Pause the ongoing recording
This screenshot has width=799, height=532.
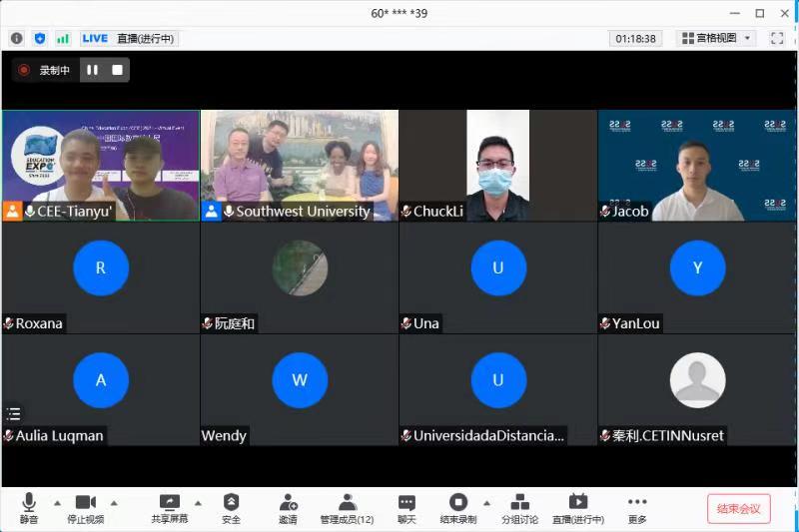[x=92, y=70]
